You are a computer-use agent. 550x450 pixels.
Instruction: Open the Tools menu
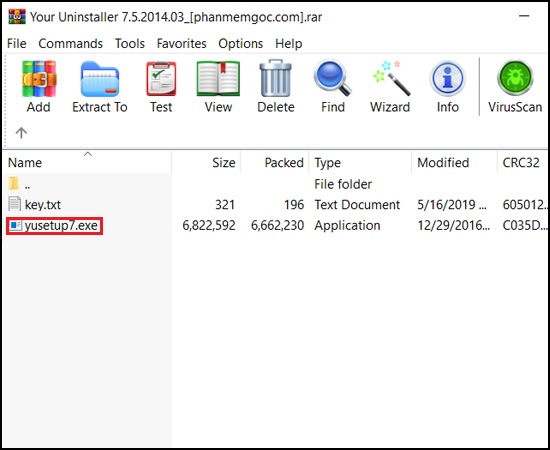click(130, 43)
